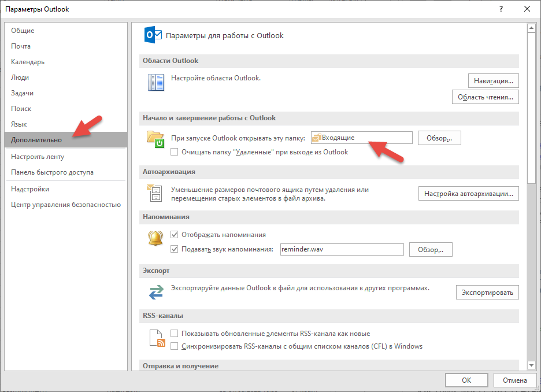Image resolution: width=541 pixels, height=392 pixels.
Task: Click the RSS-каналы section header
Action: click(x=329, y=316)
